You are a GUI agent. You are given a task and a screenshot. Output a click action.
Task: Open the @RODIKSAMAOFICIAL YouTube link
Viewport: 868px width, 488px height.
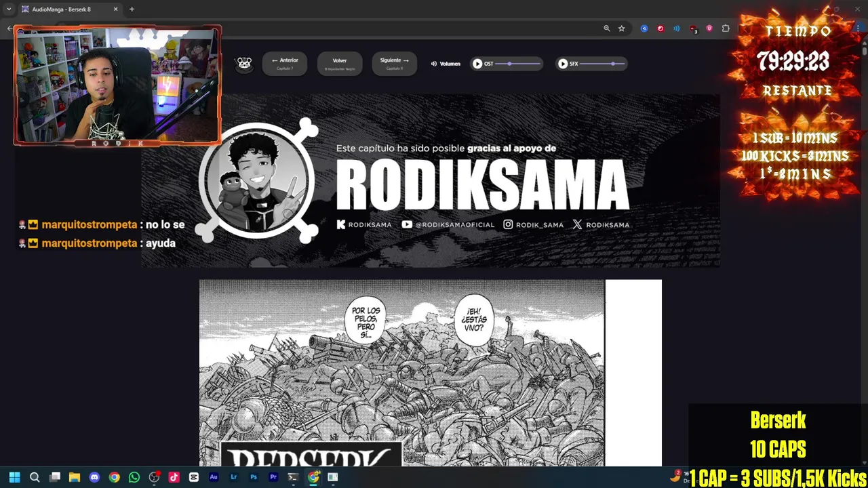click(x=448, y=224)
